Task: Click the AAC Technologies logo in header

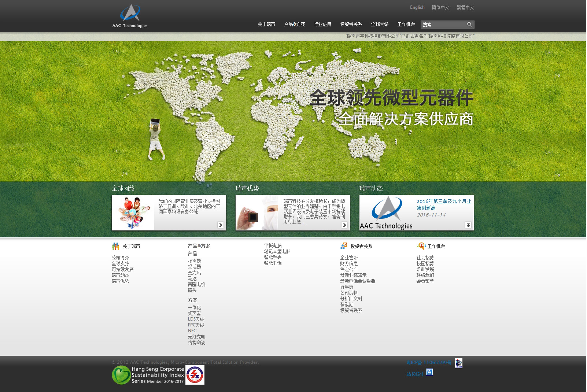Action: click(x=130, y=16)
